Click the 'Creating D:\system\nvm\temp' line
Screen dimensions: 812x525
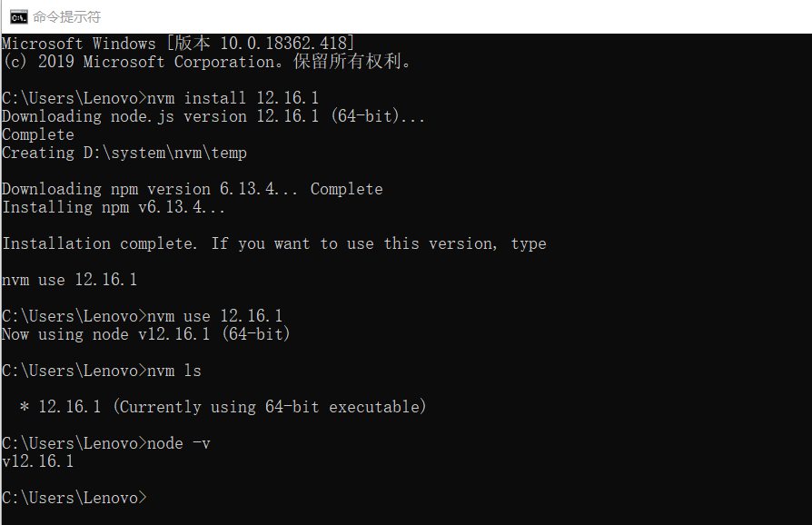pos(124,153)
